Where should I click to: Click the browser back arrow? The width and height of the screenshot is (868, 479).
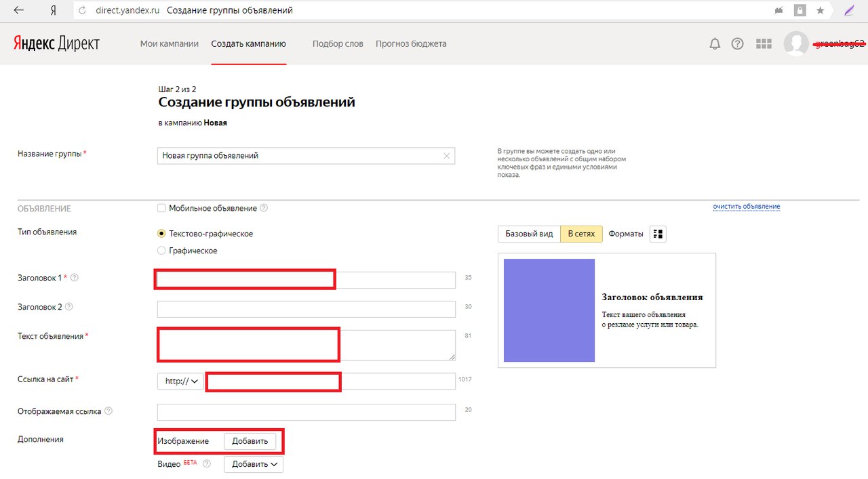click(19, 11)
